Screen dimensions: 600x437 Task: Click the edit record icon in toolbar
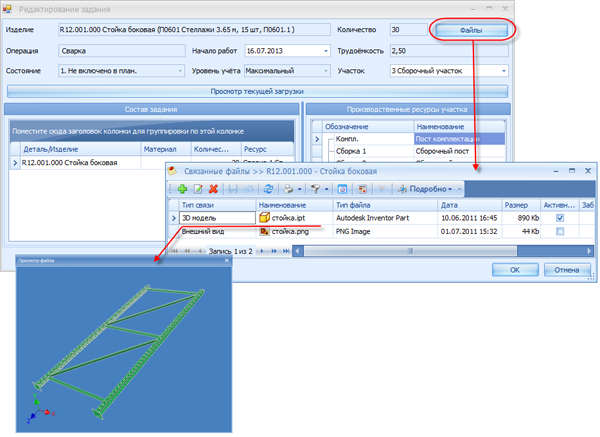click(x=198, y=188)
